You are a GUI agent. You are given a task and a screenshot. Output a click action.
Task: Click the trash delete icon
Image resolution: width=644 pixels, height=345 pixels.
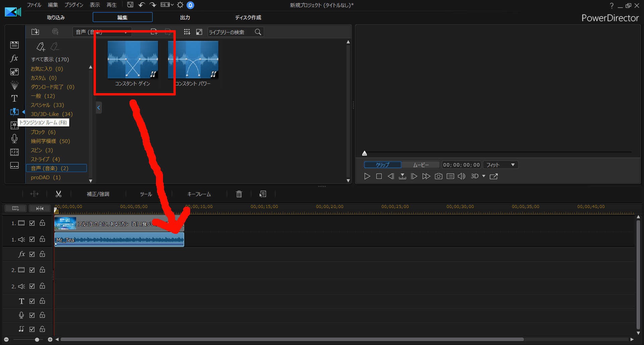pos(239,194)
